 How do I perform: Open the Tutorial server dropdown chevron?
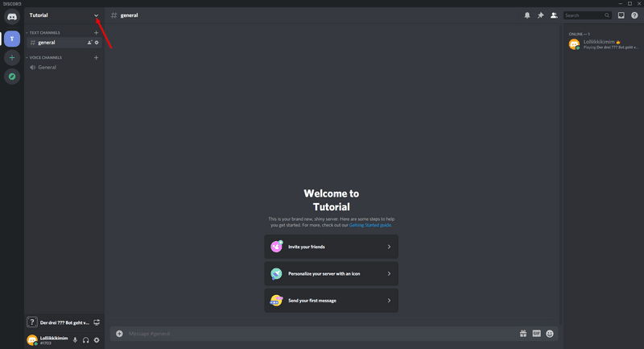tap(96, 15)
